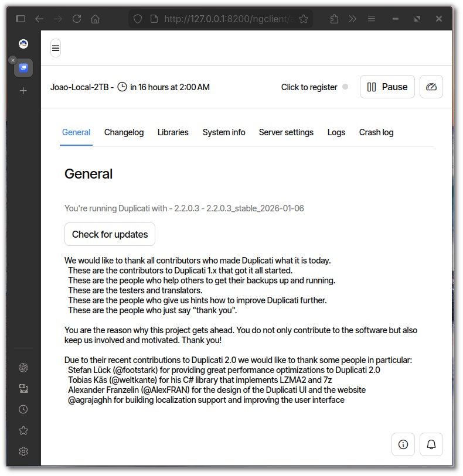Click the Check for updates button

pos(110,234)
